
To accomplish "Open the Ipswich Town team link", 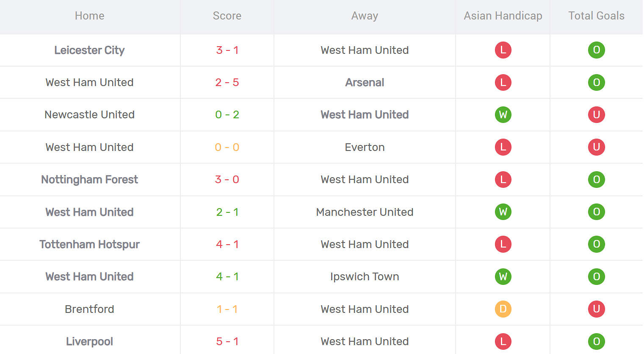I will point(365,276).
